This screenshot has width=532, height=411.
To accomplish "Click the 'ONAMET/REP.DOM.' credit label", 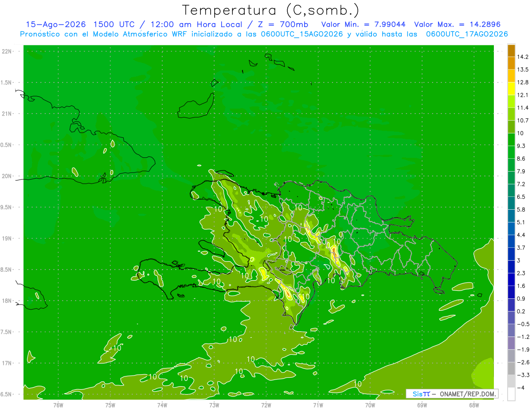I will 467,394.
